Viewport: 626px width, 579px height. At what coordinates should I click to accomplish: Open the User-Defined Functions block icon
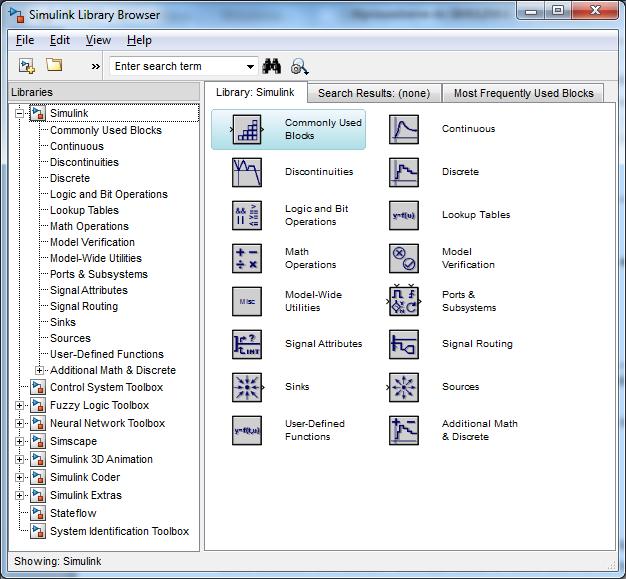pyautogui.click(x=247, y=430)
